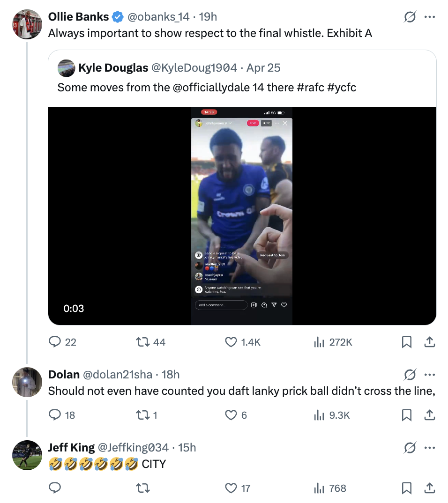This screenshot has width=448, height=503.
Task: Reply to Dolan's comment
Action: (55, 415)
